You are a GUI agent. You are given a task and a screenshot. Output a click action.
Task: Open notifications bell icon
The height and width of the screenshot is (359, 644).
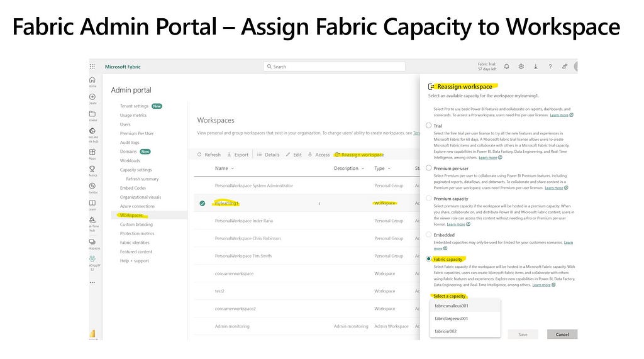coord(507,66)
